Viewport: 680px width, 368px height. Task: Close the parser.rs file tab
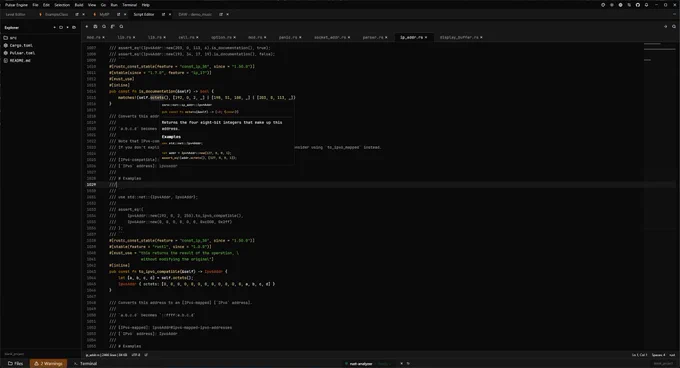pos(386,37)
